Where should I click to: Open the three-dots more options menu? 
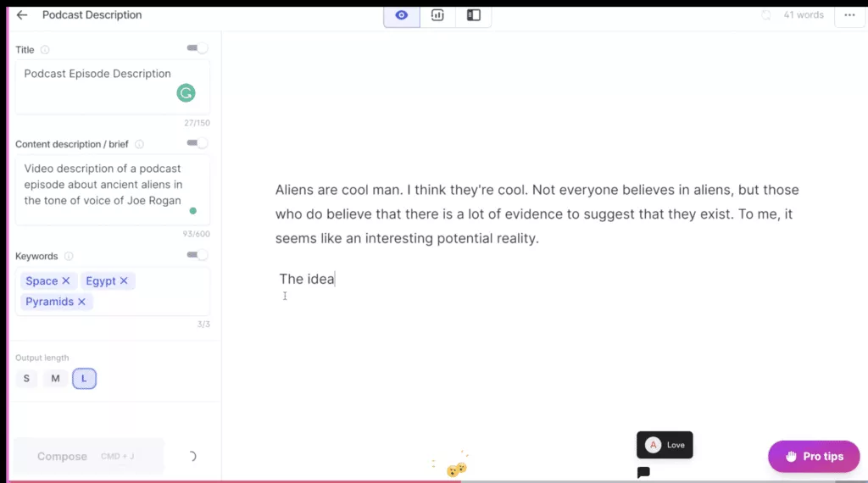[x=849, y=15]
